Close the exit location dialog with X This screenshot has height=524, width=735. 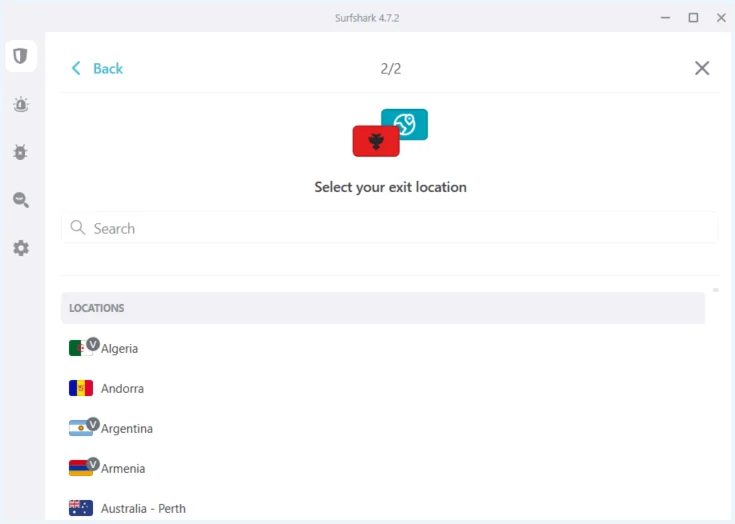point(702,68)
